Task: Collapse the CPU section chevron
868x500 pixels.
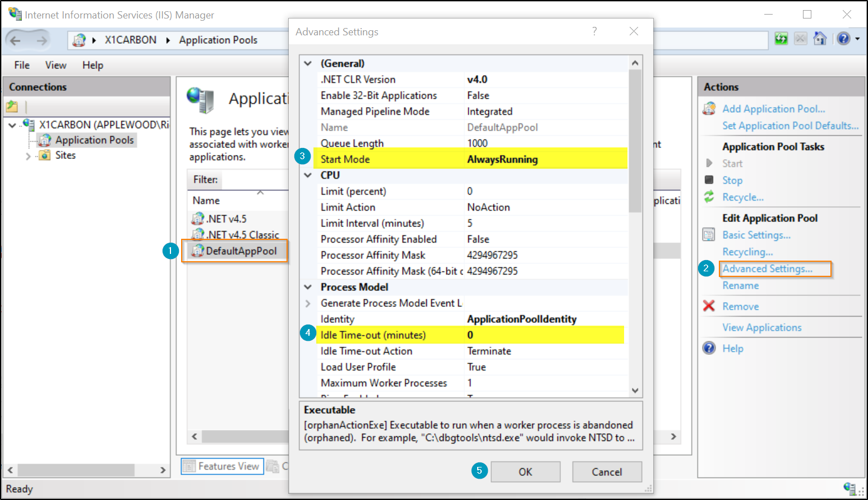Action: pyautogui.click(x=307, y=175)
